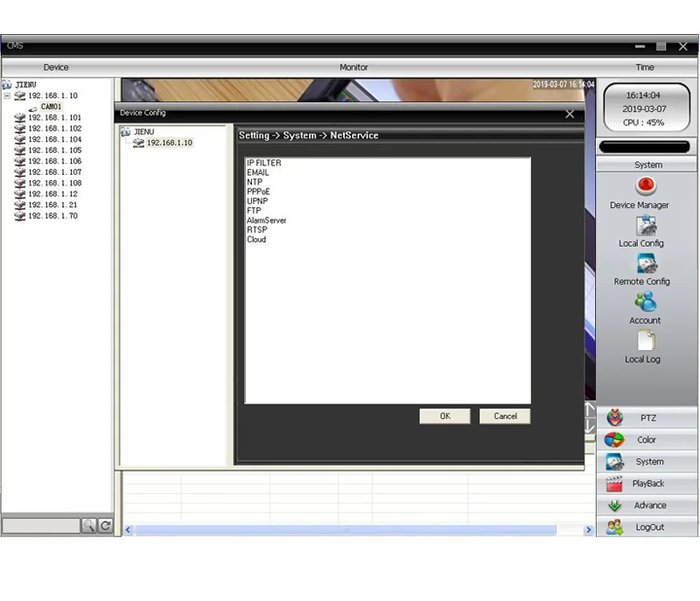Image resolution: width=700 pixels, height=601 pixels.
Task: Maximize the CMS window
Action: (x=661, y=46)
